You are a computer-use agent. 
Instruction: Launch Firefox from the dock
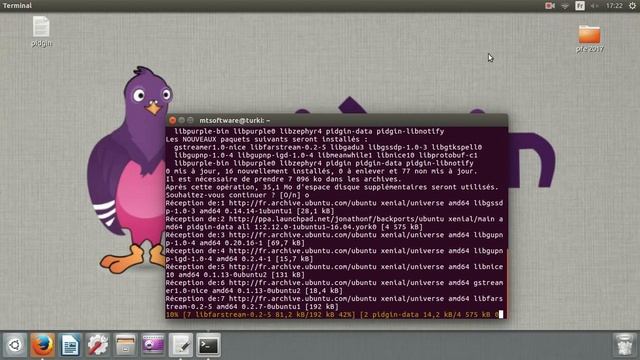(x=42, y=345)
